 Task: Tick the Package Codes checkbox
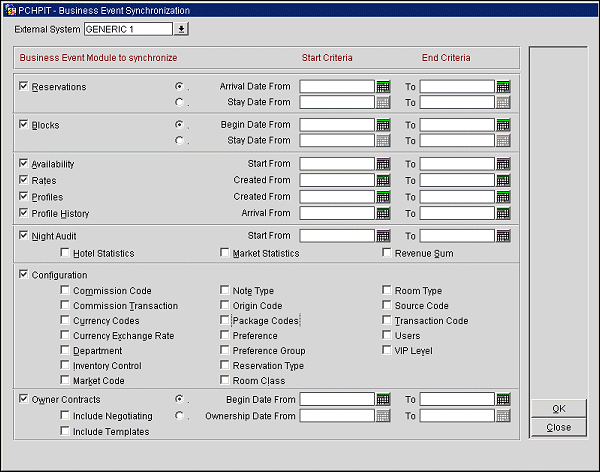[224, 321]
